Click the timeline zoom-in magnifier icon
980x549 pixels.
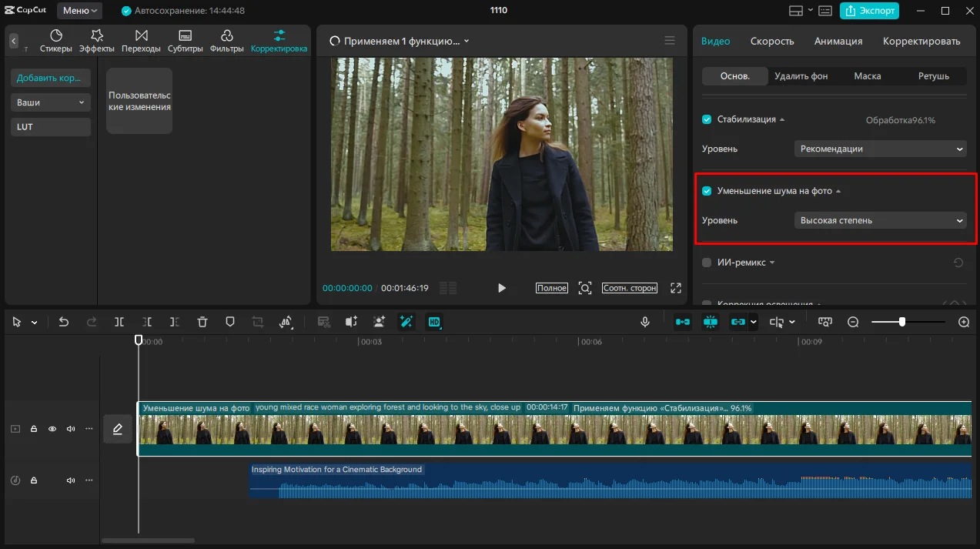(964, 322)
